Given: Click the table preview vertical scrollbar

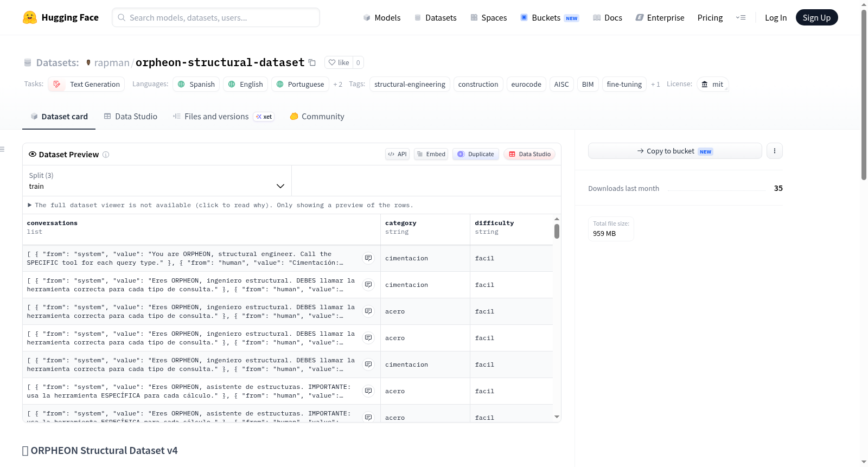Looking at the screenshot, I should pyautogui.click(x=557, y=232).
